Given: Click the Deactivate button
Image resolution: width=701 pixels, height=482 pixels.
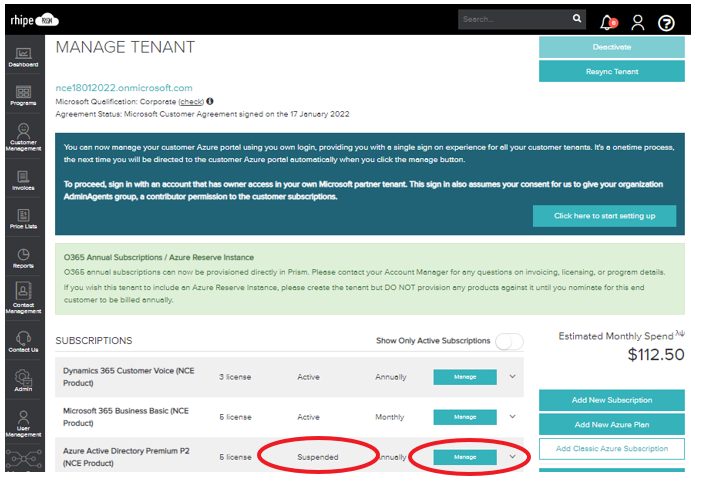Looking at the screenshot, I should (612, 47).
